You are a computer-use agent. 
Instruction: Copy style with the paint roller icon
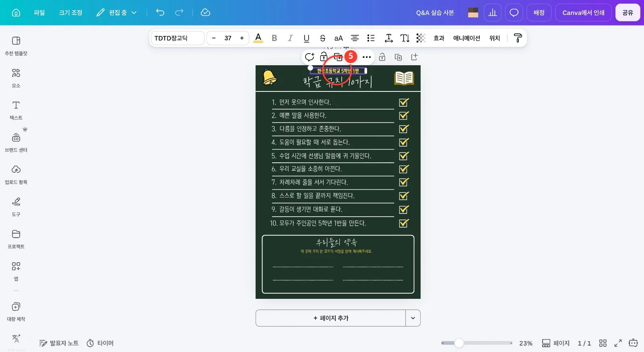pyautogui.click(x=518, y=38)
